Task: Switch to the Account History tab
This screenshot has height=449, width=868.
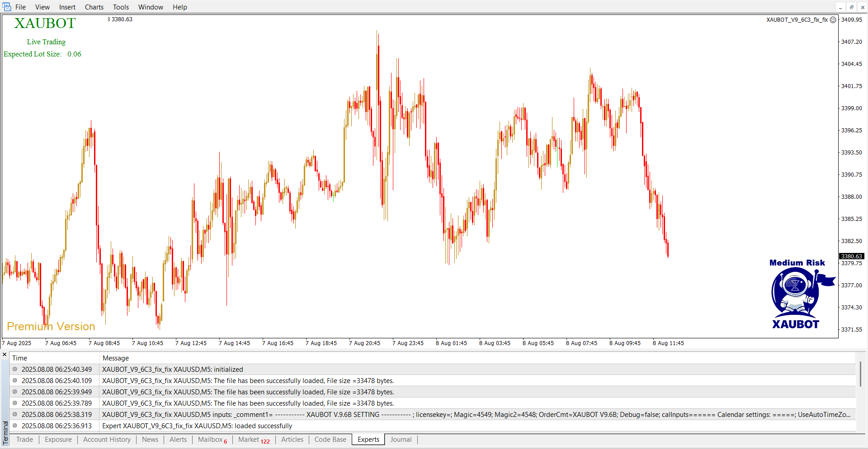Action: [107, 440]
